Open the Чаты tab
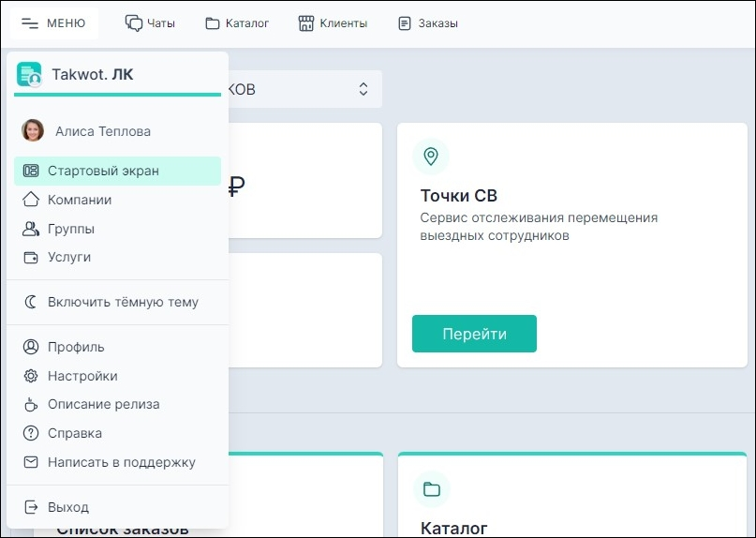The height and width of the screenshot is (538, 756). [x=150, y=23]
